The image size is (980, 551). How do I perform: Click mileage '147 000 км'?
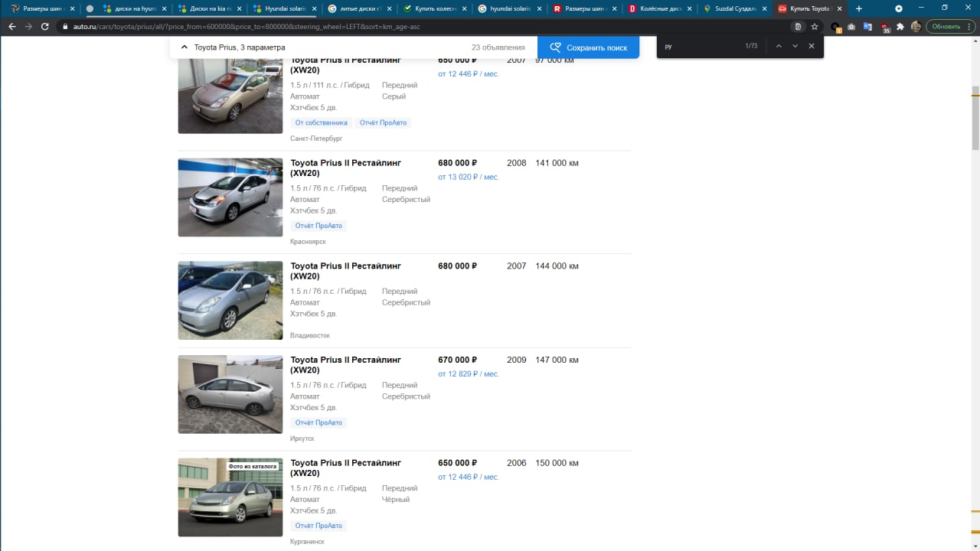557,360
